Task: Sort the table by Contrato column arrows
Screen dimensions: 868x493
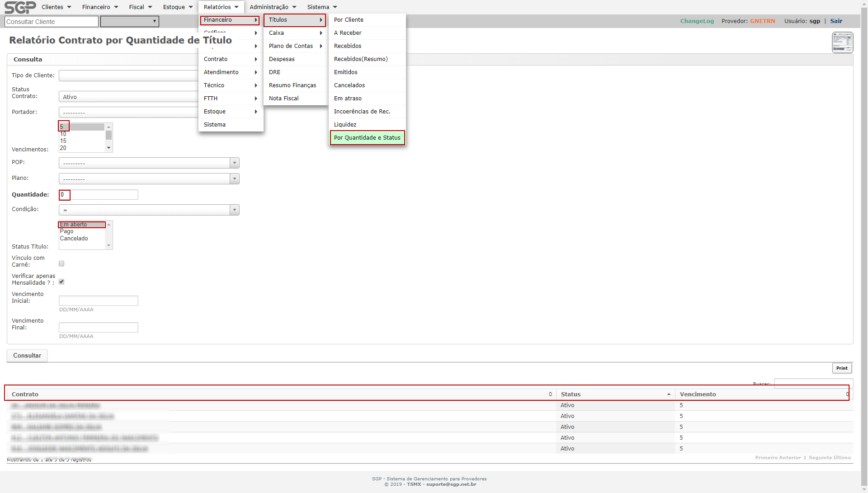Action: point(550,394)
